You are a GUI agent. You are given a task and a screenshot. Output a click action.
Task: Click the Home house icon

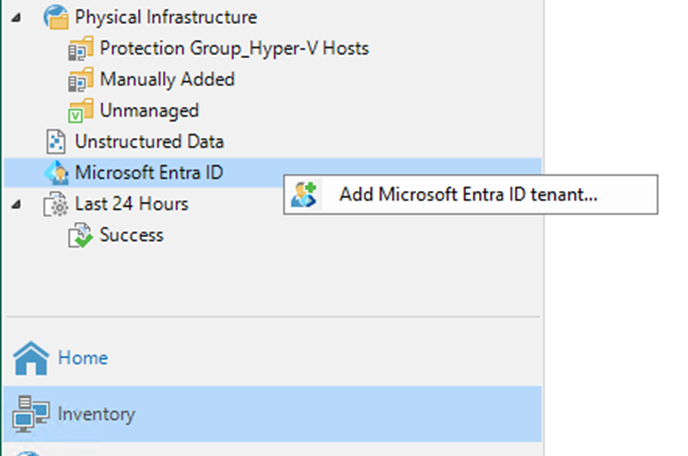[31, 358]
